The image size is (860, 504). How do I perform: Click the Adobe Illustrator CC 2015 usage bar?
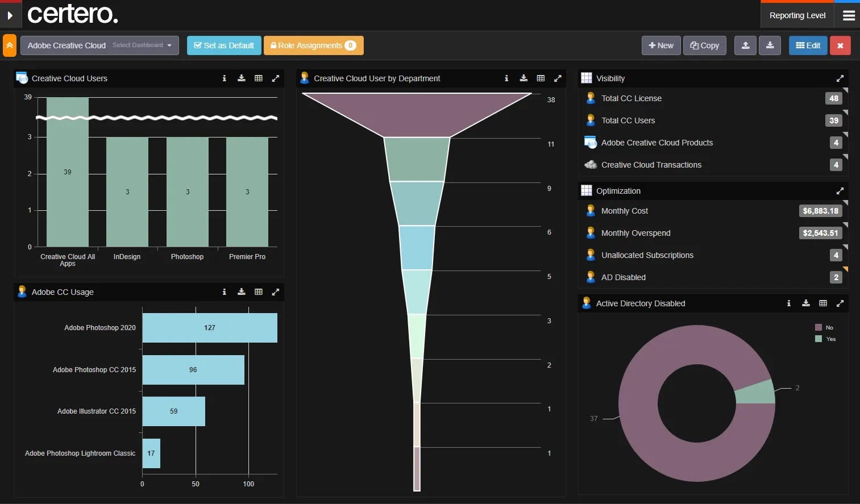click(x=173, y=411)
